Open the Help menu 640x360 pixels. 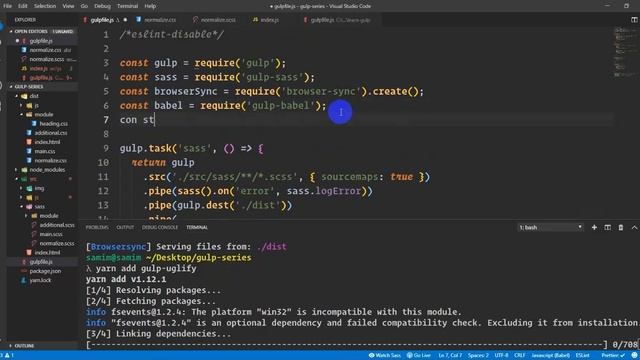150,6
